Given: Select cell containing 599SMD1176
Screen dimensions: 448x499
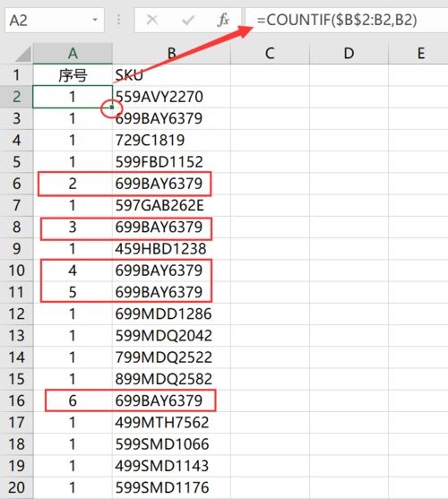Looking at the screenshot, I should click(171, 487).
